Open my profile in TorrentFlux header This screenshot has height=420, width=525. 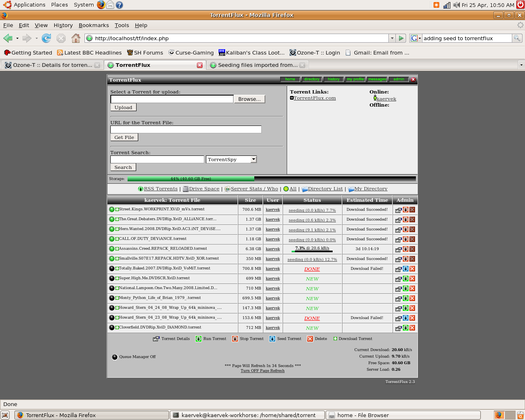(x=355, y=79)
